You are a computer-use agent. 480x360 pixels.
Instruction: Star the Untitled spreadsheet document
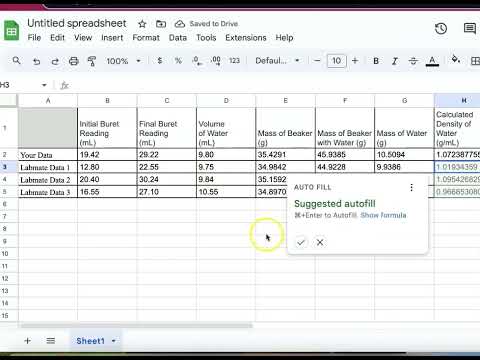[142, 24]
